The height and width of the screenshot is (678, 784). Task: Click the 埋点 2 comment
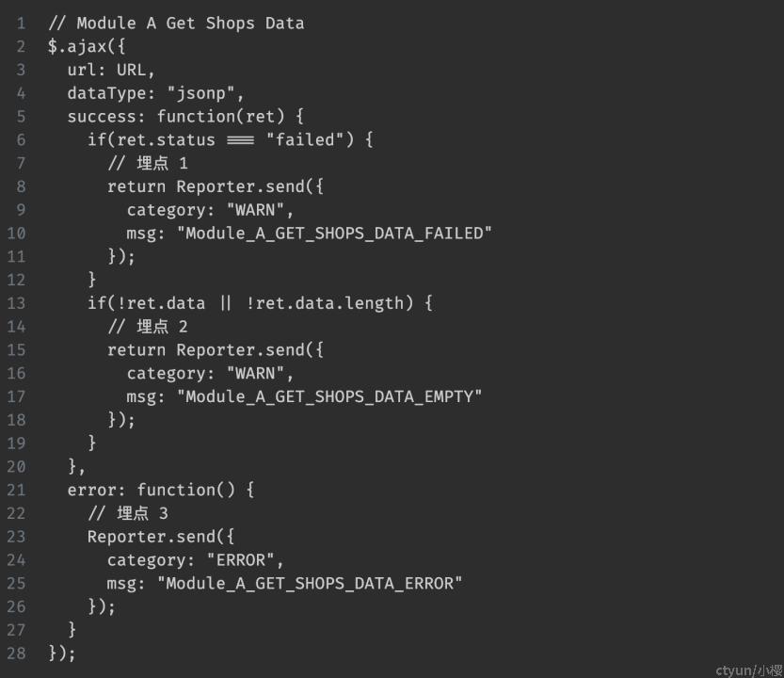148,327
